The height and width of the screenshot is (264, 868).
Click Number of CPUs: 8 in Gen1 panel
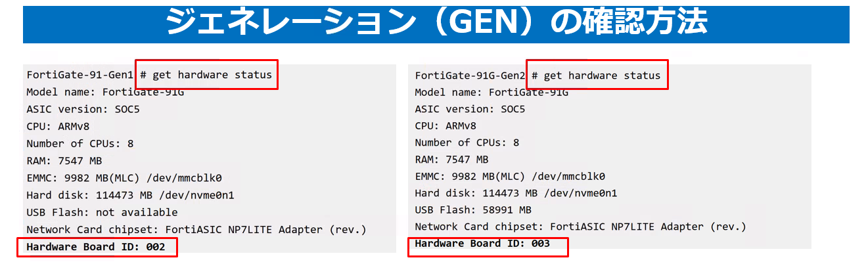click(80, 143)
